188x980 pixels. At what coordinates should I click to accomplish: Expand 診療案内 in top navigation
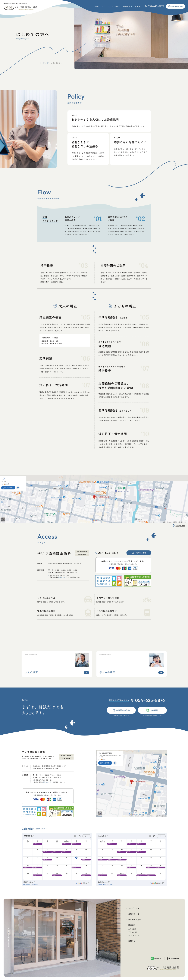pos(128,6)
